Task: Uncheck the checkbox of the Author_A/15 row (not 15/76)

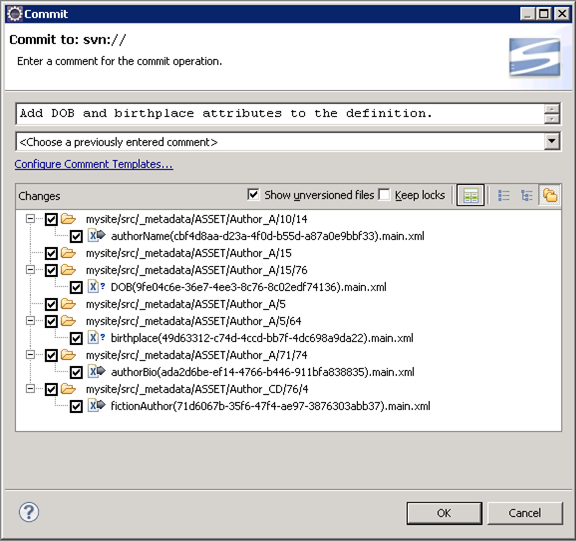Action: coord(51,253)
